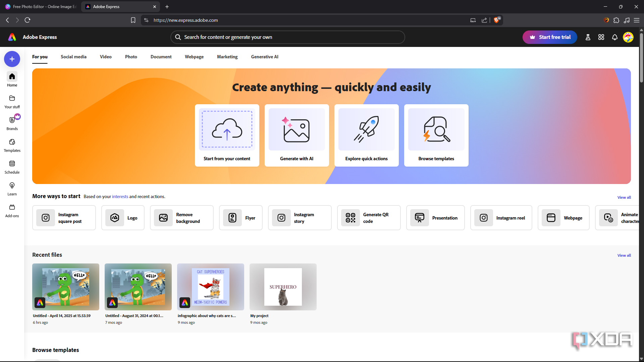
Task: Click the browser bookmark icon
Action: [133, 20]
